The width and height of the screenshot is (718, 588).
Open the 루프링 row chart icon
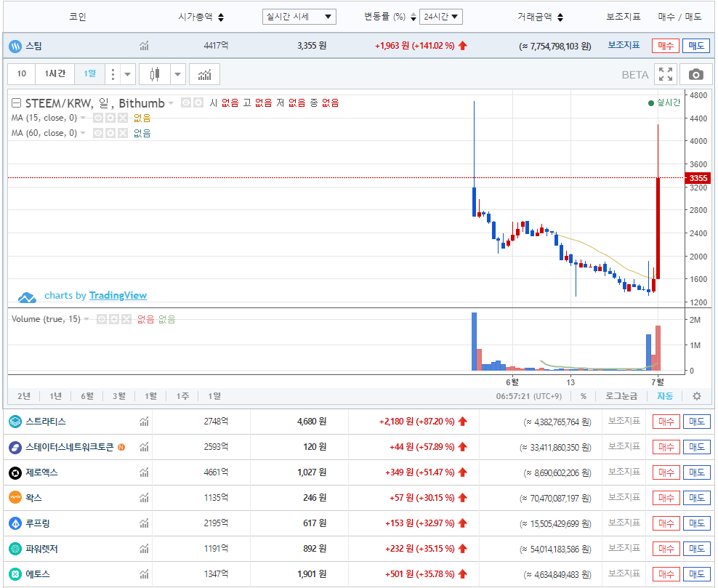click(x=144, y=523)
